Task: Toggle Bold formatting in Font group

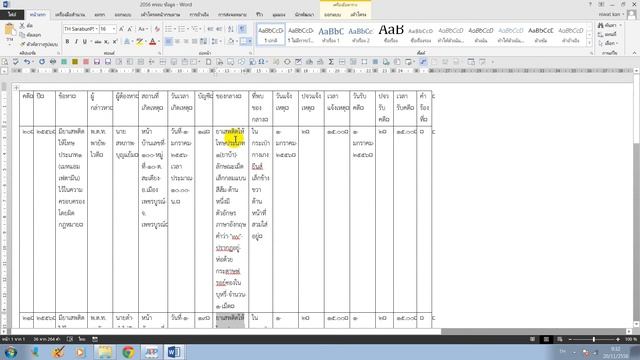Action: click(67, 42)
